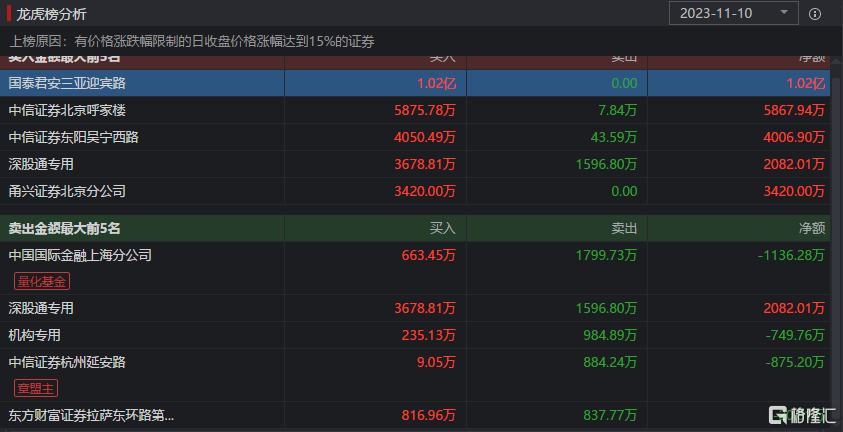Click the 量化基金 tag
Screen dimensions: 843x432
point(41,281)
